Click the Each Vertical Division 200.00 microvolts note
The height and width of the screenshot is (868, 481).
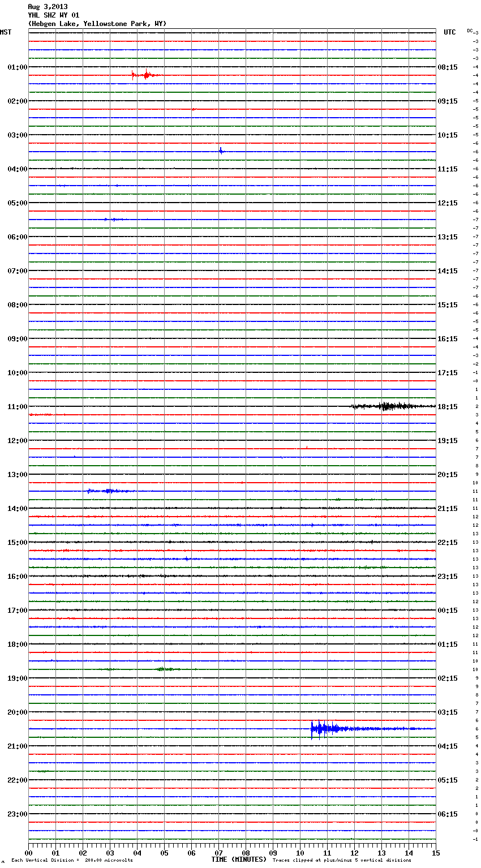[72, 861]
